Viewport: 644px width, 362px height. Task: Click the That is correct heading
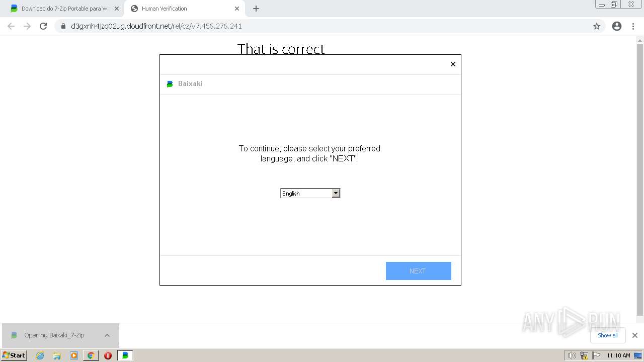(281, 49)
